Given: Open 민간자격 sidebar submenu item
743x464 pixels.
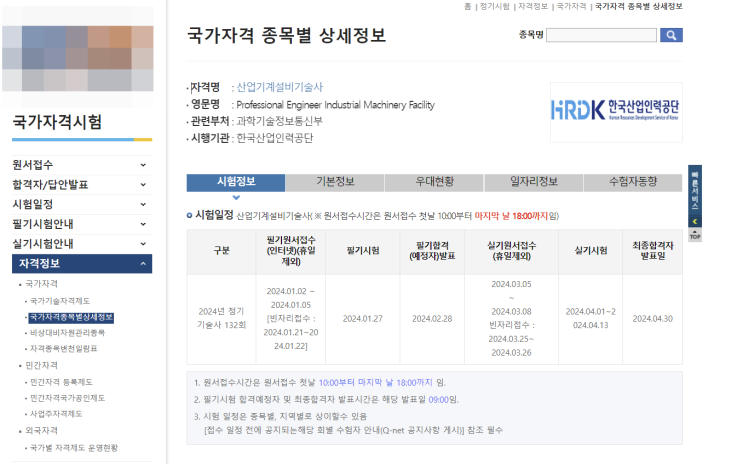Looking at the screenshot, I should click(41, 365).
